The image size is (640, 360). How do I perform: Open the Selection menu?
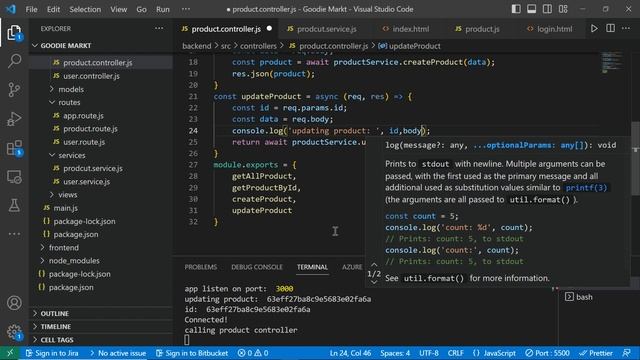[85, 9]
